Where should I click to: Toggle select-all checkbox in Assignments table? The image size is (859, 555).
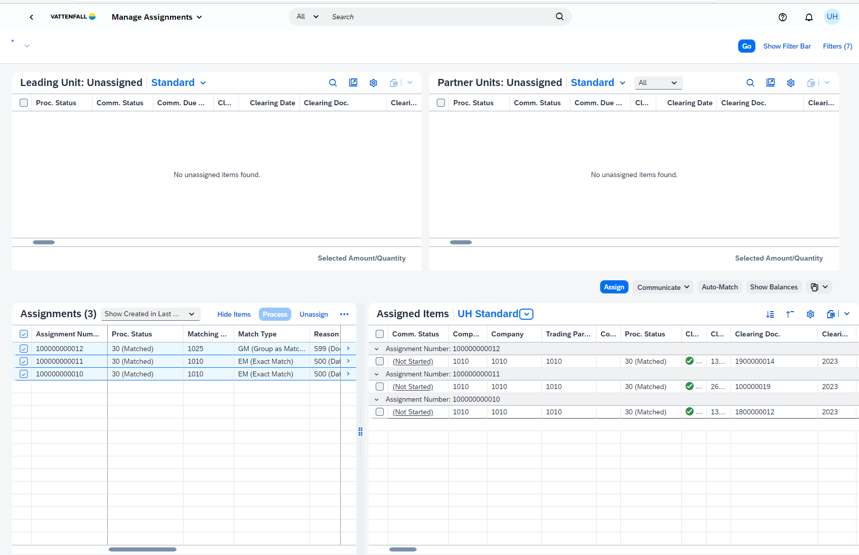(24, 334)
